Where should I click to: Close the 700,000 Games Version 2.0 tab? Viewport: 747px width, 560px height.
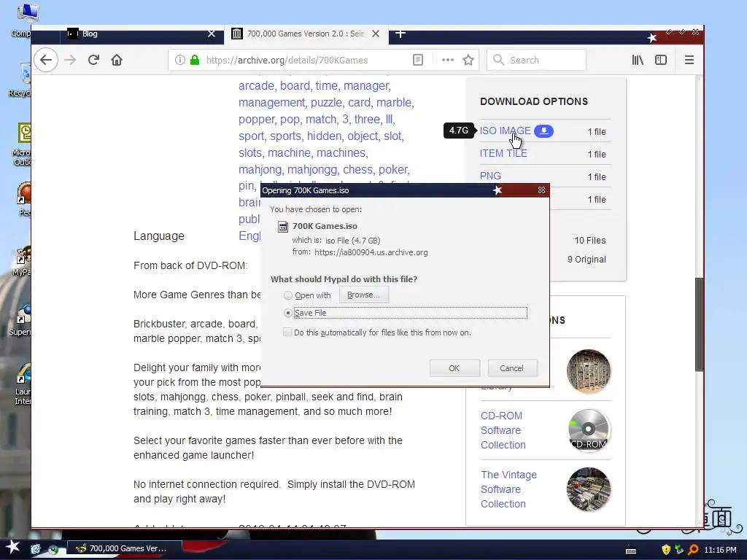click(x=376, y=34)
